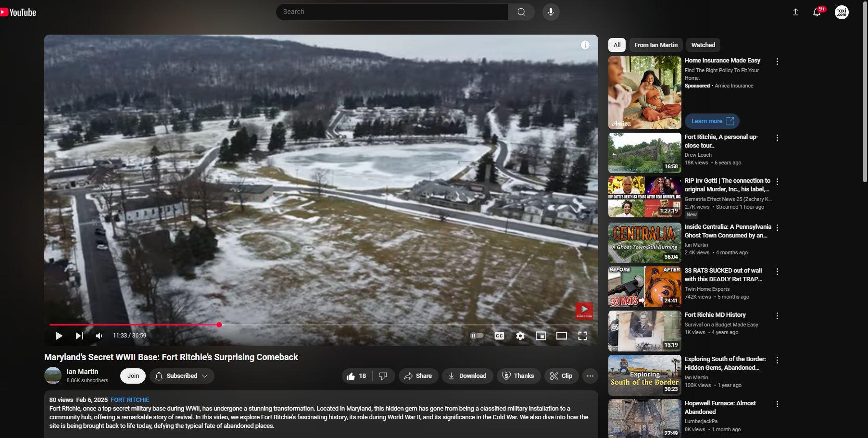Skip to the next video
Screen dimensions: 868x438
[x=79, y=336]
